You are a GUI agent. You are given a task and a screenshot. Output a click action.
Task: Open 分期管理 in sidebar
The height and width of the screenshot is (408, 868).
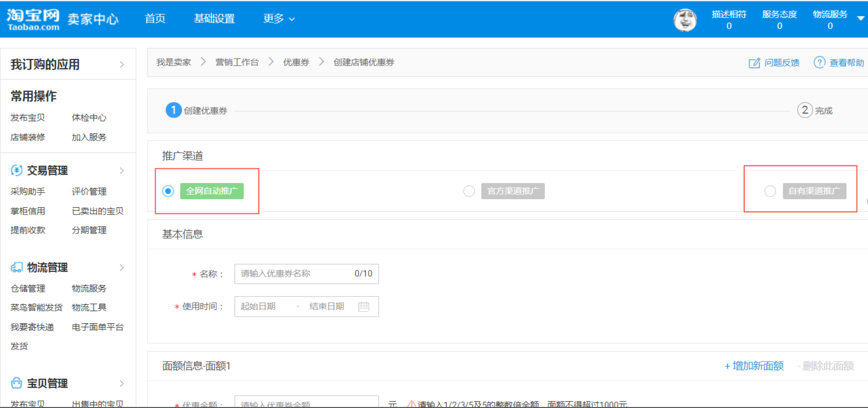pos(89,230)
